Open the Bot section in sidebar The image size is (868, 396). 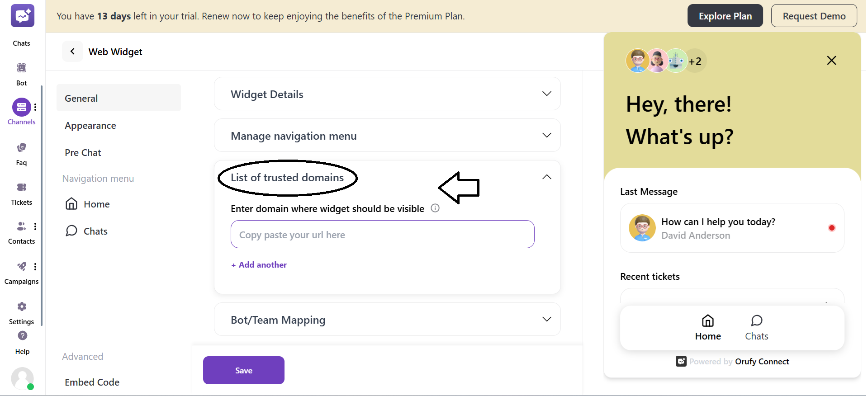[x=21, y=68]
